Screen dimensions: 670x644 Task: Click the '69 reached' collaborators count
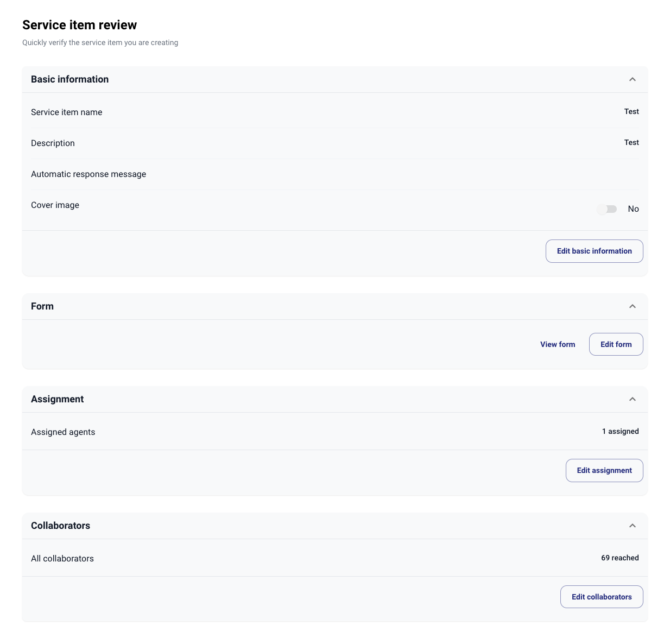(620, 558)
